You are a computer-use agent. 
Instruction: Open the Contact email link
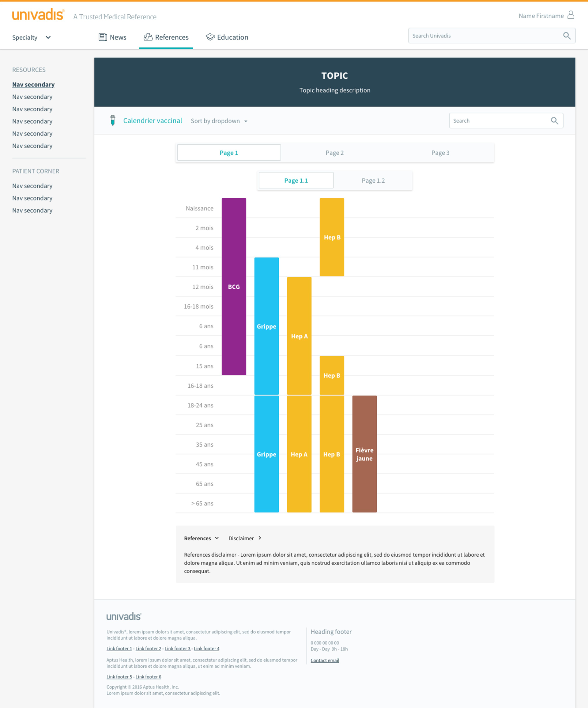point(325,660)
